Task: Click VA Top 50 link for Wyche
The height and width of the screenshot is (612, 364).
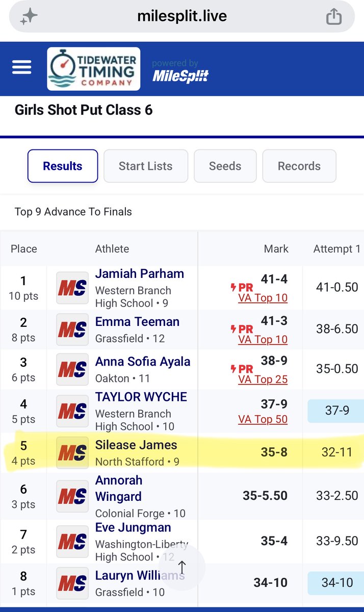Action: (x=263, y=419)
